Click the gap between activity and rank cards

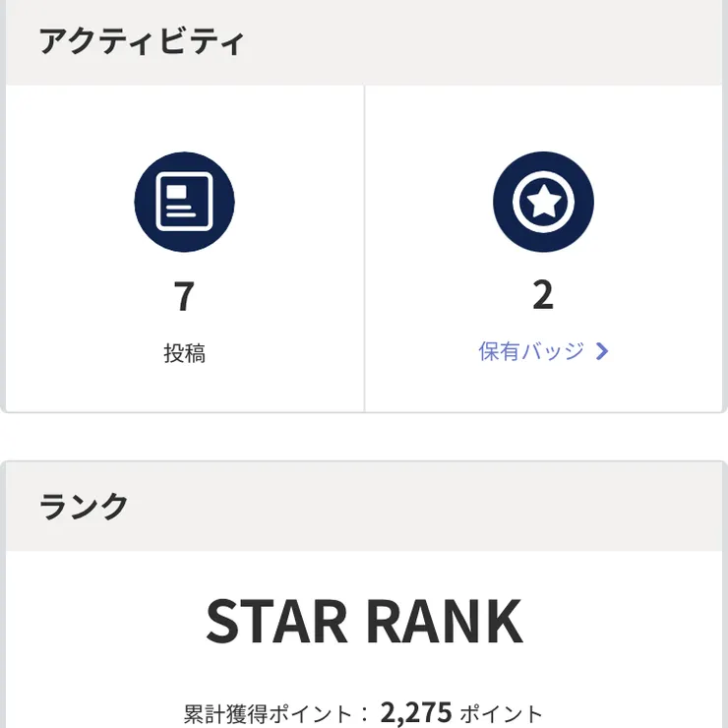click(364, 436)
